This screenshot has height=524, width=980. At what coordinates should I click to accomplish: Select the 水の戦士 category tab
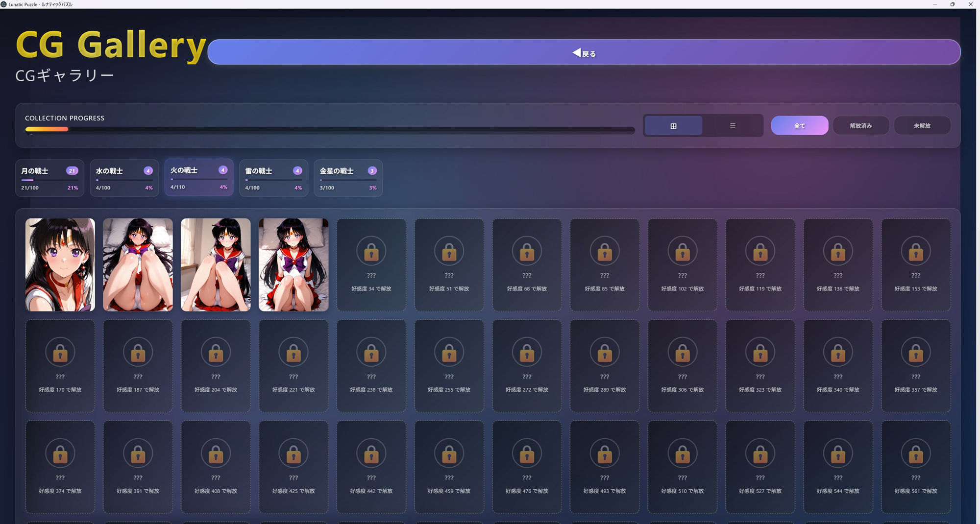coord(124,178)
